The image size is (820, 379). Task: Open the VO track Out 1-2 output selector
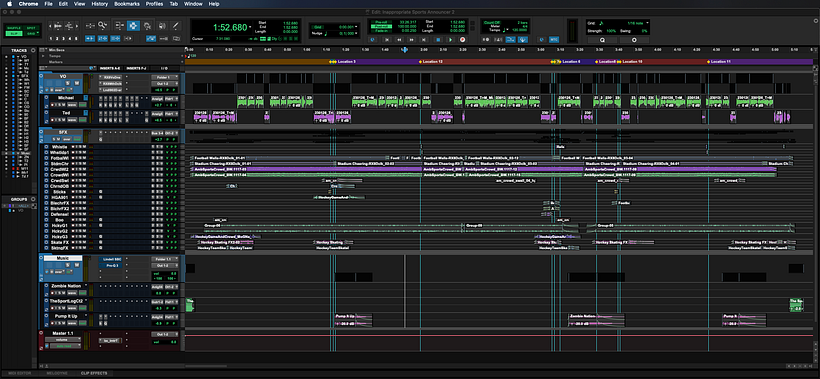165,84
